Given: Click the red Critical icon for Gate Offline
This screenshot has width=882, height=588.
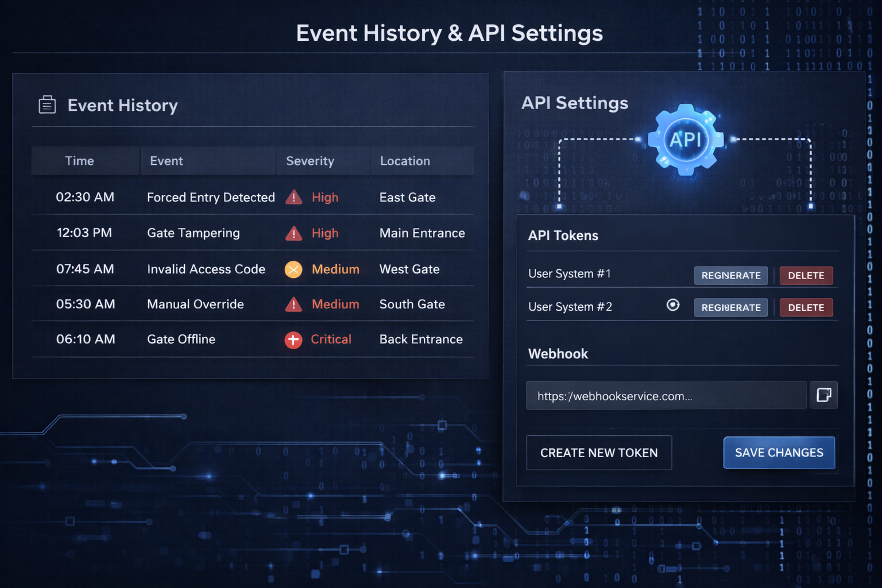Looking at the screenshot, I should (x=293, y=339).
